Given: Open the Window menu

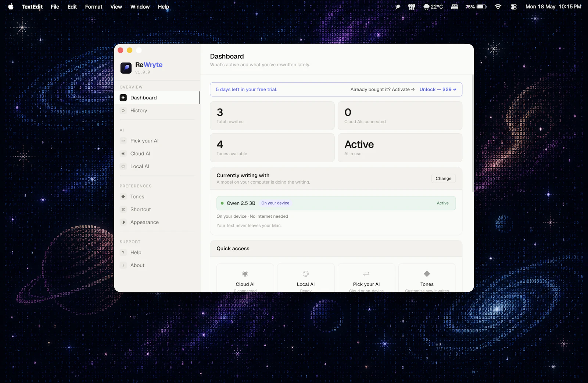Looking at the screenshot, I should click(140, 7).
